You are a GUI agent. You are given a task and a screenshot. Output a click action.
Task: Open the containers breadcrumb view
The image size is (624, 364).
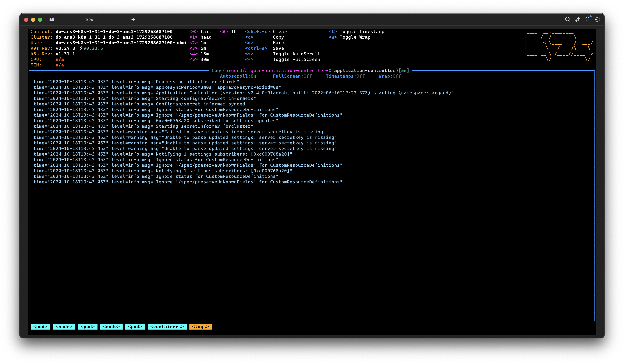pos(167,327)
